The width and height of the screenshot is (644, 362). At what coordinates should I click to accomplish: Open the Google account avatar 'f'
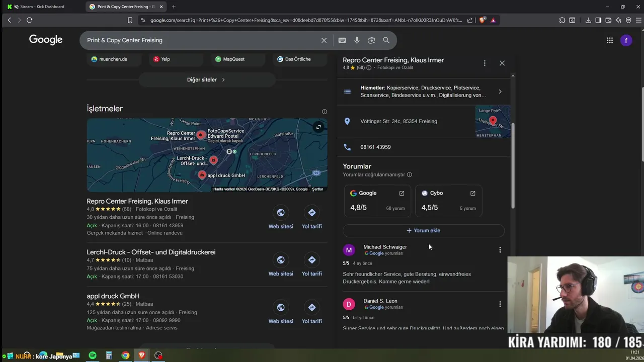click(626, 40)
